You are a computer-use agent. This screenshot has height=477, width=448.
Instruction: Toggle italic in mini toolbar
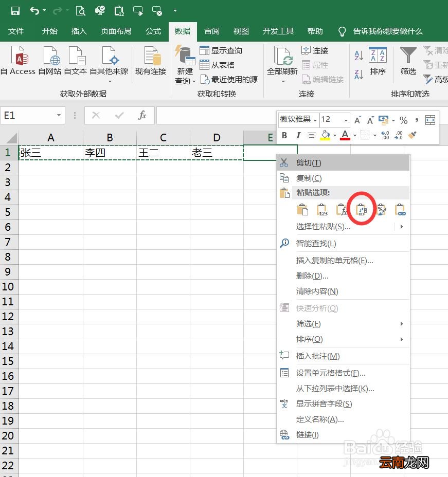[298, 135]
